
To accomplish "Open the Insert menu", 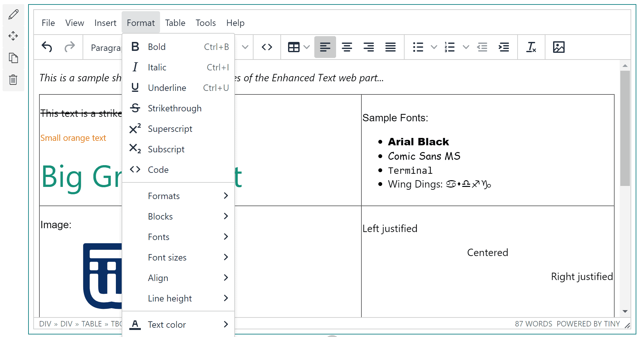I will (x=105, y=23).
